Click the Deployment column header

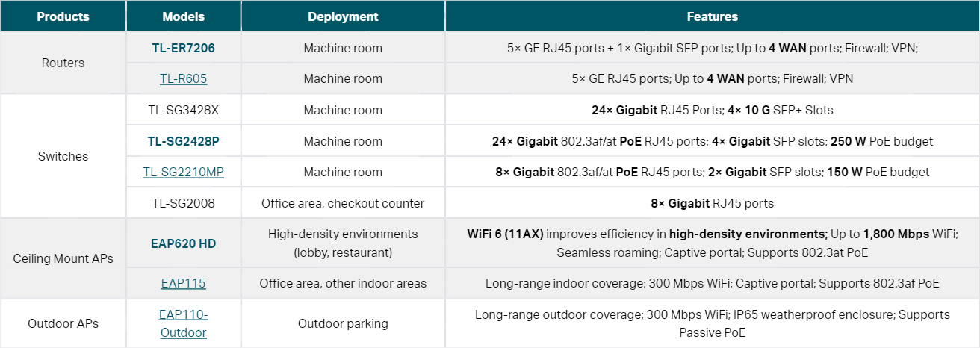point(343,16)
